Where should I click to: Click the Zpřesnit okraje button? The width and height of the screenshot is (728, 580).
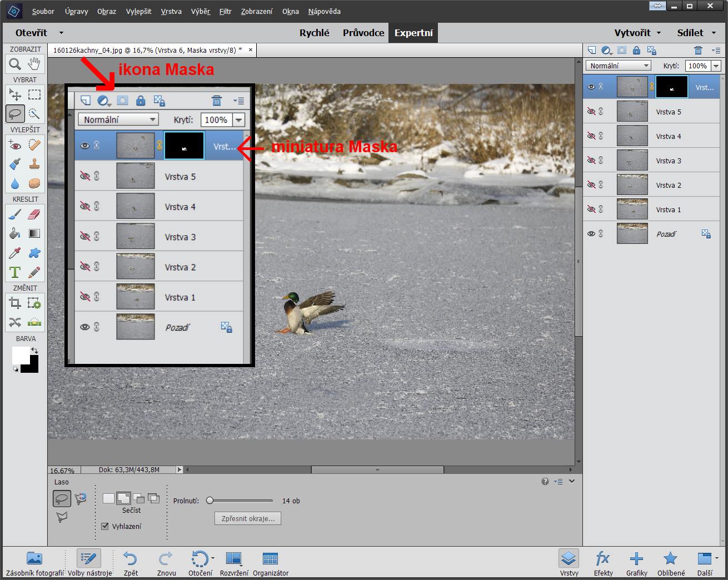[x=248, y=518]
